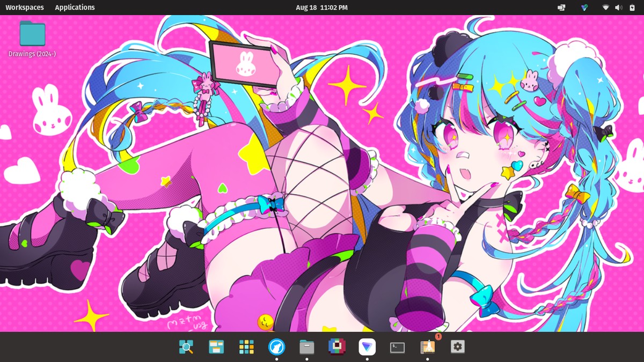Open the pixel-art style app in the dock
This screenshot has height=362, width=644.
(x=336, y=347)
